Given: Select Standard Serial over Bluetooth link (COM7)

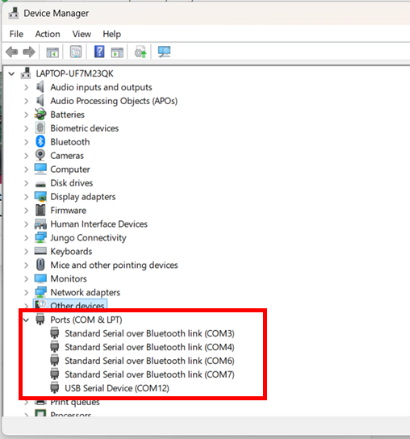Looking at the screenshot, I should (149, 374).
